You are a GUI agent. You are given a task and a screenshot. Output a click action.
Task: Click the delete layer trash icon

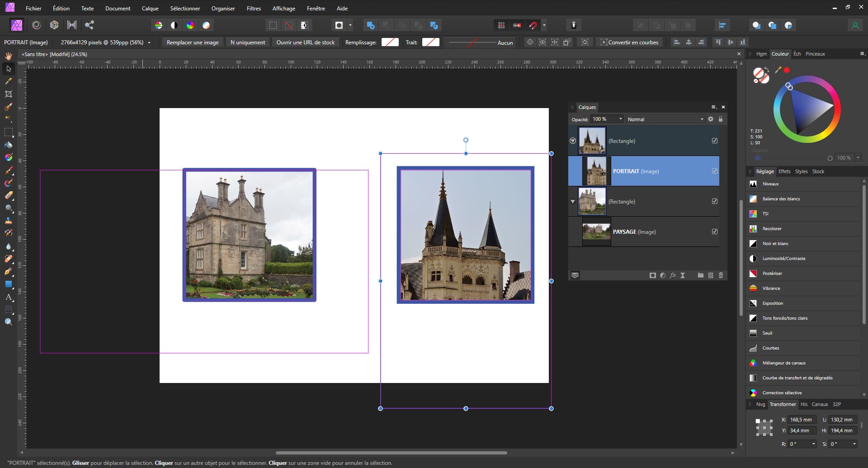pyautogui.click(x=721, y=275)
